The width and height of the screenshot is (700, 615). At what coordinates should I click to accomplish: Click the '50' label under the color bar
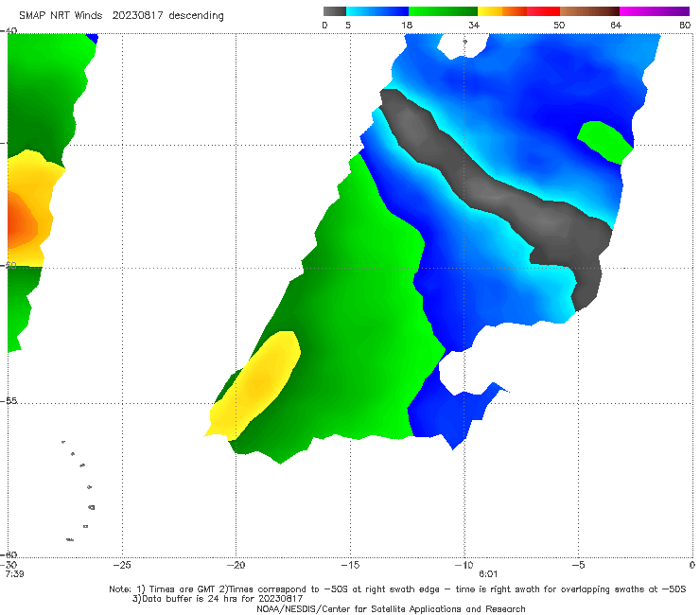[559, 25]
